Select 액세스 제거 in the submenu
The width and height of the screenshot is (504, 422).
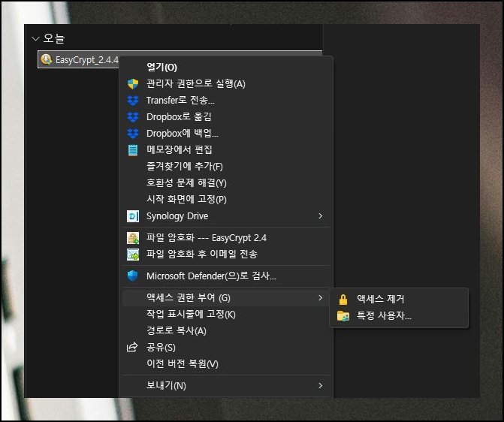point(399,299)
